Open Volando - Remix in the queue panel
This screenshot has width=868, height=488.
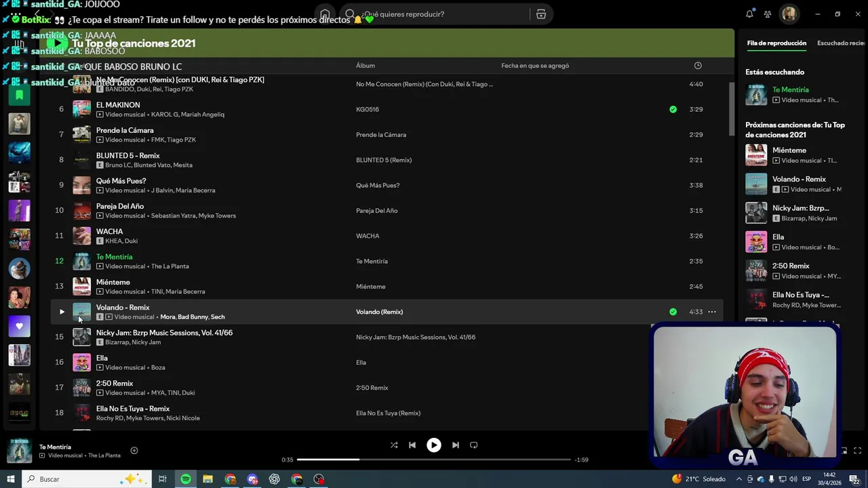click(799, 179)
